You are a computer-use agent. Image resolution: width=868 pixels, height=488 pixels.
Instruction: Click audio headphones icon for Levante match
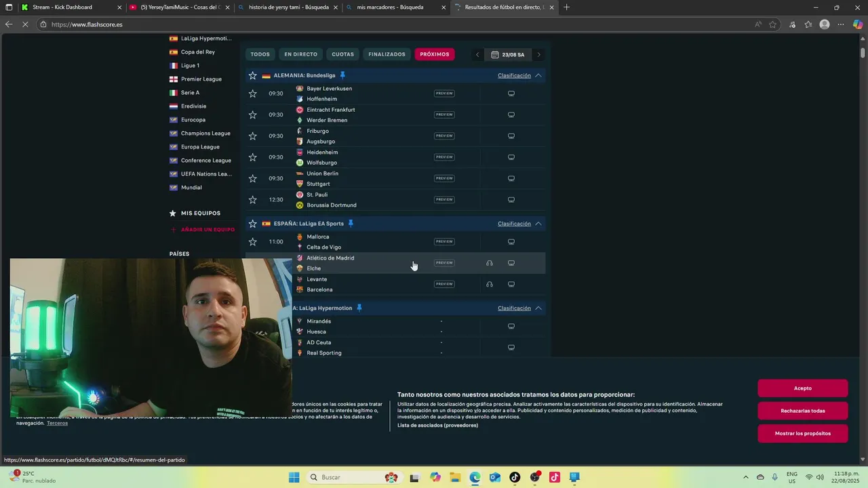pyautogui.click(x=490, y=284)
